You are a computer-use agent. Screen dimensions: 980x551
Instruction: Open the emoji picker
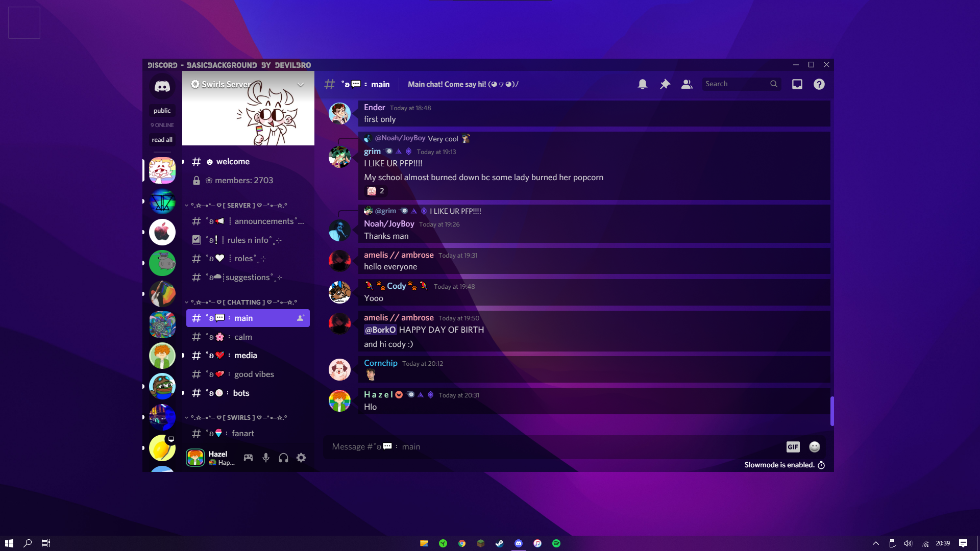pyautogui.click(x=815, y=447)
